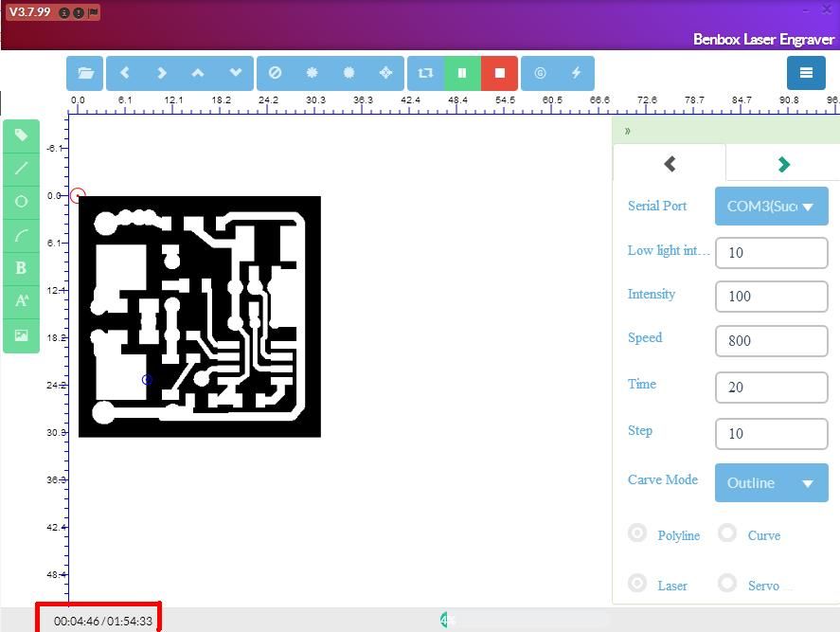
Task: Click the lightning bolt icon
Action: [x=577, y=73]
